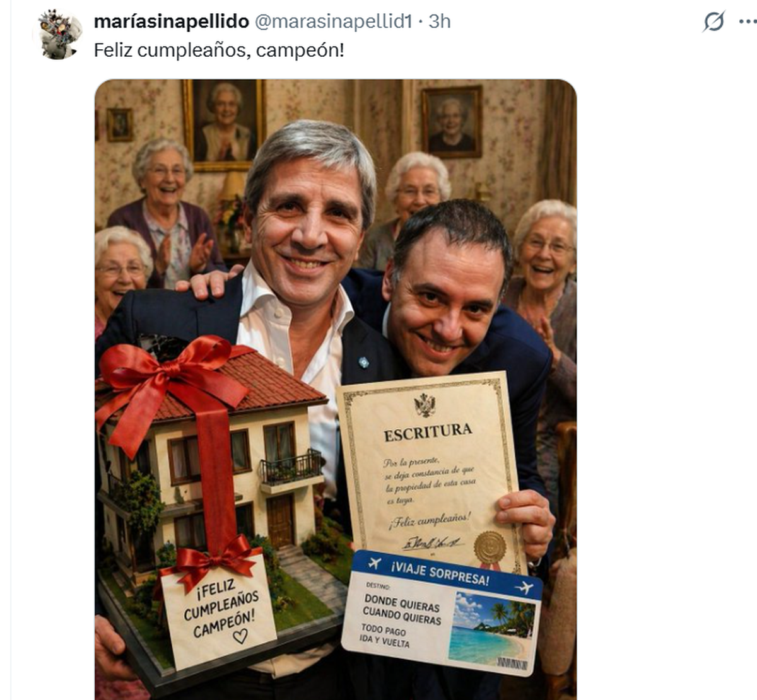757x700 pixels.
Task: Open the maríasinapellido display name link
Action: coord(172,21)
